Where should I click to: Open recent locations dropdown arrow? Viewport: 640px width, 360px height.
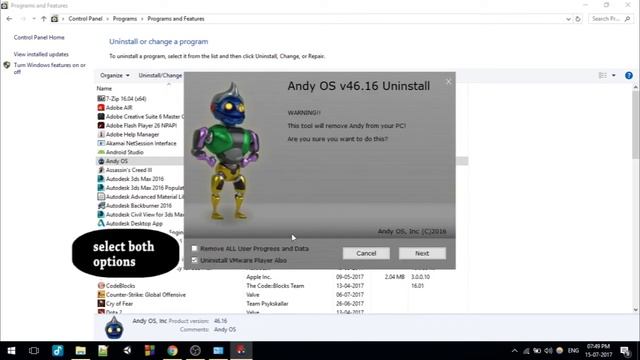(x=33, y=19)
